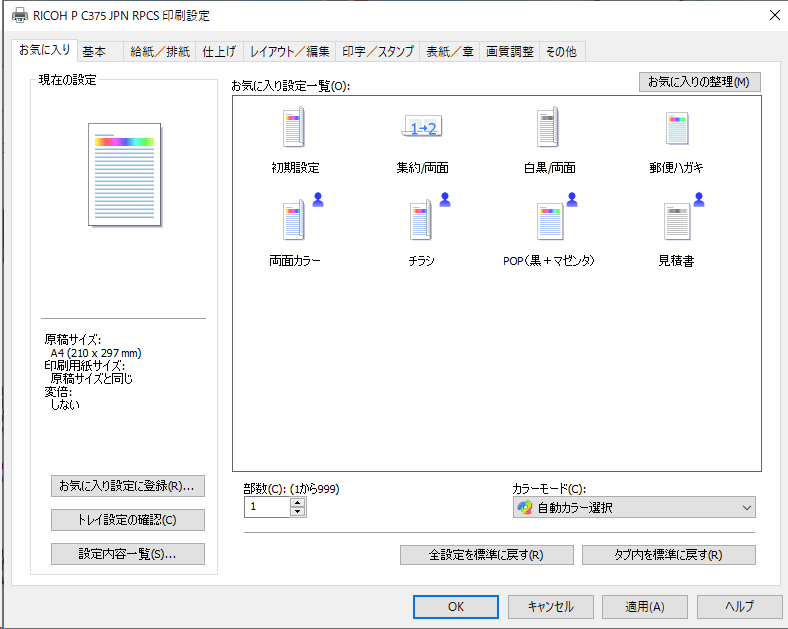Click the 部数 copies input field
This screenshot has height=629, width=788.
[x=266, y=507]
